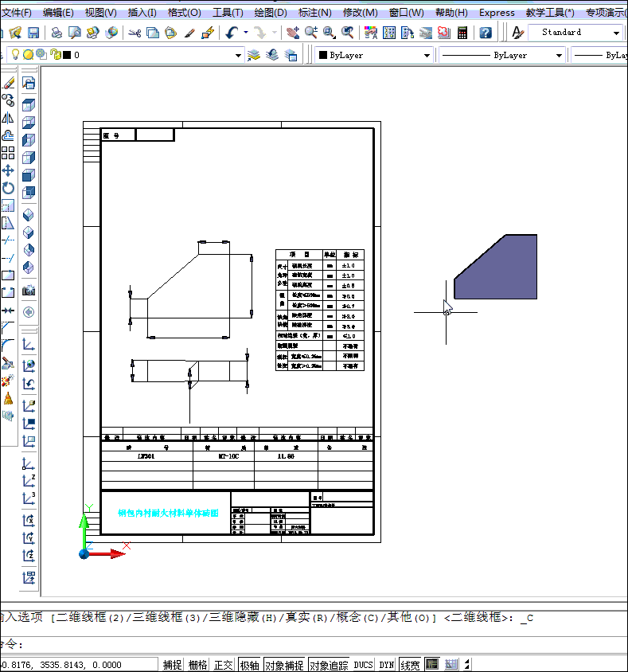The height and width of the screenshot is (672, 628).
Task: Select the Array tool
Action: pyautogui.click(x=8, y=153)
